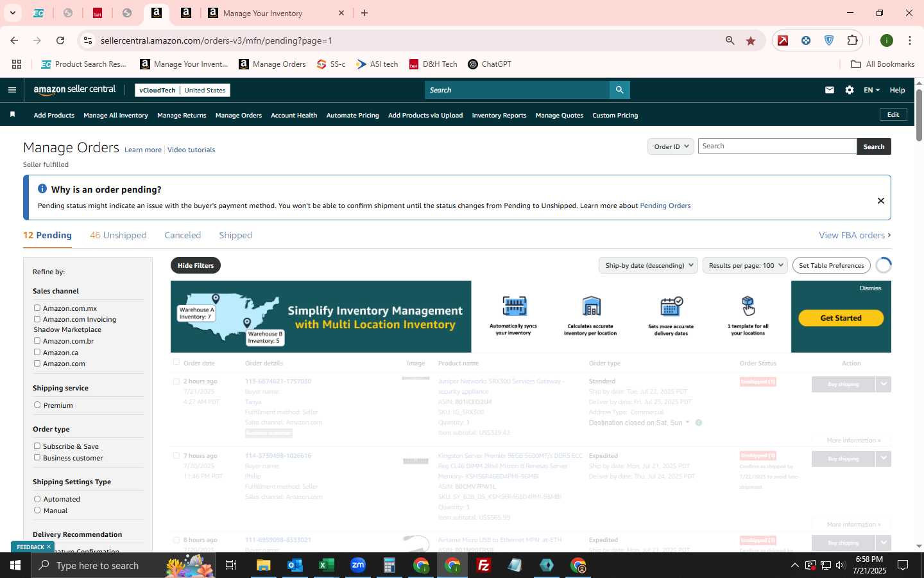Check Amazon.com Invoicing Shadow Marketplace
This screenshot has width=924, height=578.
(x=37, y=319)
